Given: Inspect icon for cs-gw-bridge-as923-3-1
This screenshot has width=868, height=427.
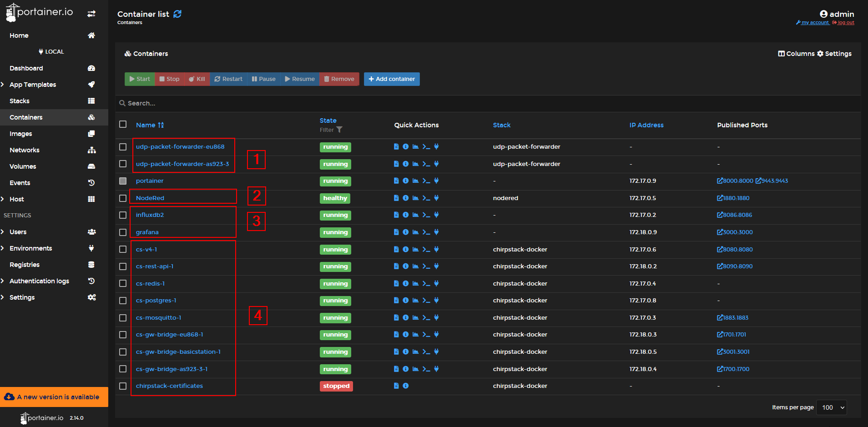Looking at the screenshot, I should pyautogui.click(x=406, y=369).
